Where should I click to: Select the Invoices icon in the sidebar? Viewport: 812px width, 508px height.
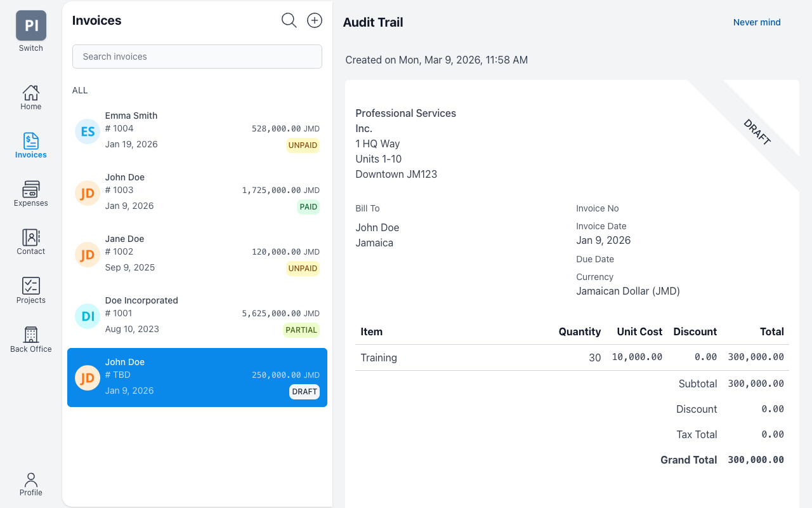click(30, 145)
